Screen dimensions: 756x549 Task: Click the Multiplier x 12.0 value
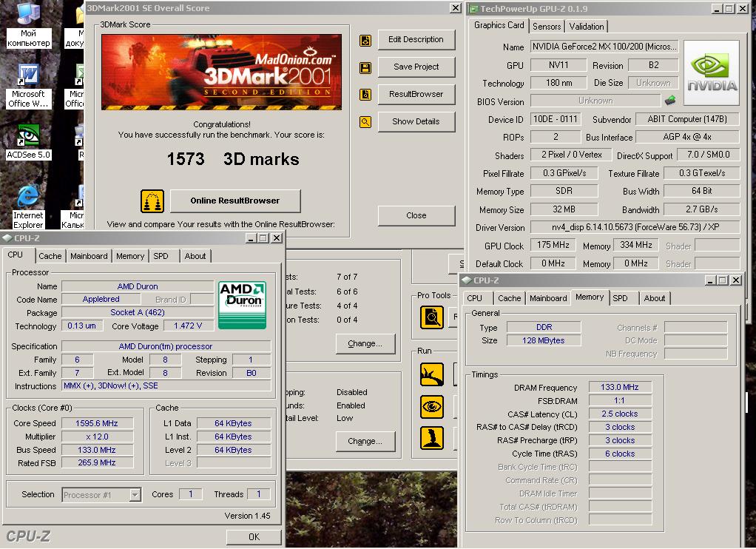tap(97, 437)
